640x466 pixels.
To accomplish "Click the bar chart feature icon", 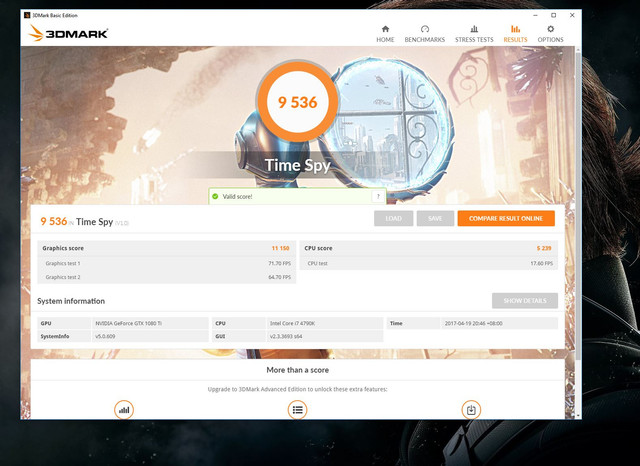I will (124, 410).
